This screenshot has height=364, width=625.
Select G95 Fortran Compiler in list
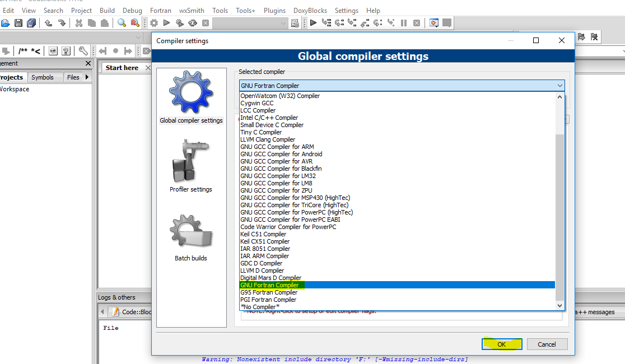tap(397, 292)
